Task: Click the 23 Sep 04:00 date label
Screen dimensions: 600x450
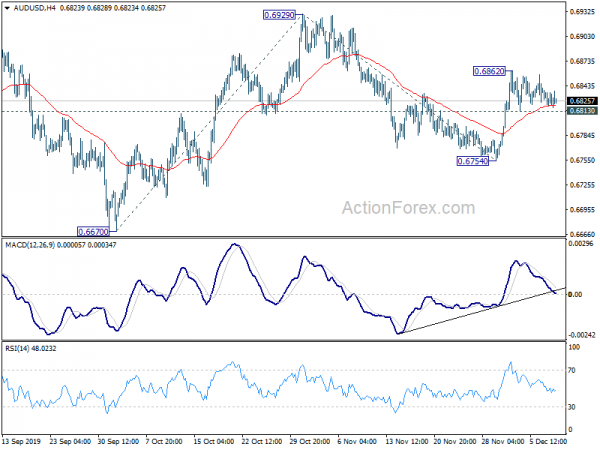Action: coord(70,442)
